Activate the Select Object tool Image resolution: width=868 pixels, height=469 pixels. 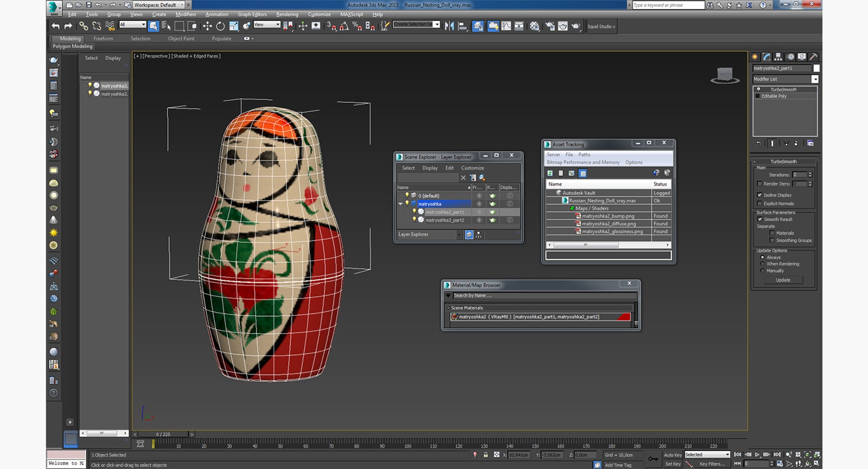click(x=153, y=26)
